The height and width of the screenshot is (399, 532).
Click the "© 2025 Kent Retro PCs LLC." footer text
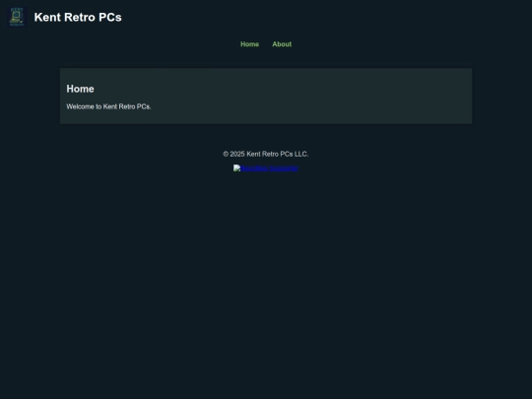point(266,154)
